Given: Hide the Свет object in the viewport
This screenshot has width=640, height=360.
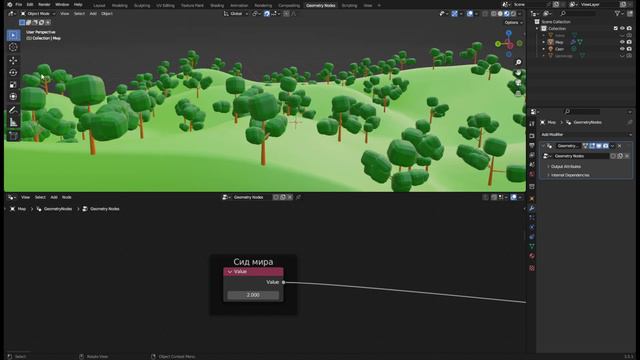Looking at the screenshot, I should click(622, 49).
